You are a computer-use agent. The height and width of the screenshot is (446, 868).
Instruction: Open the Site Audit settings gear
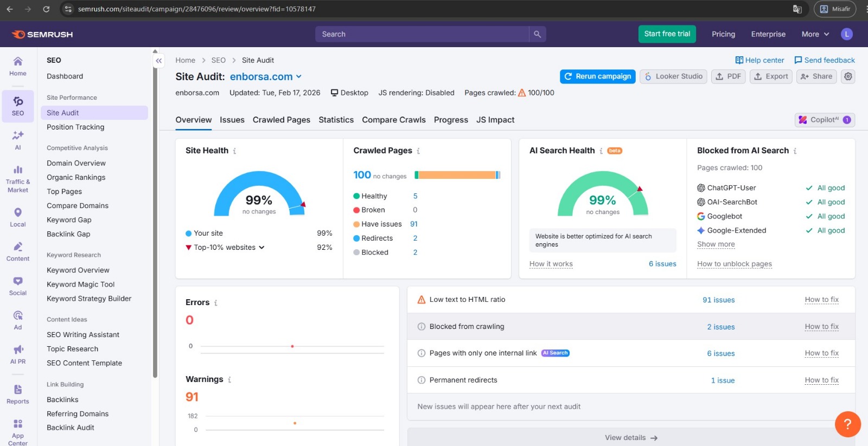click(848, 76)
